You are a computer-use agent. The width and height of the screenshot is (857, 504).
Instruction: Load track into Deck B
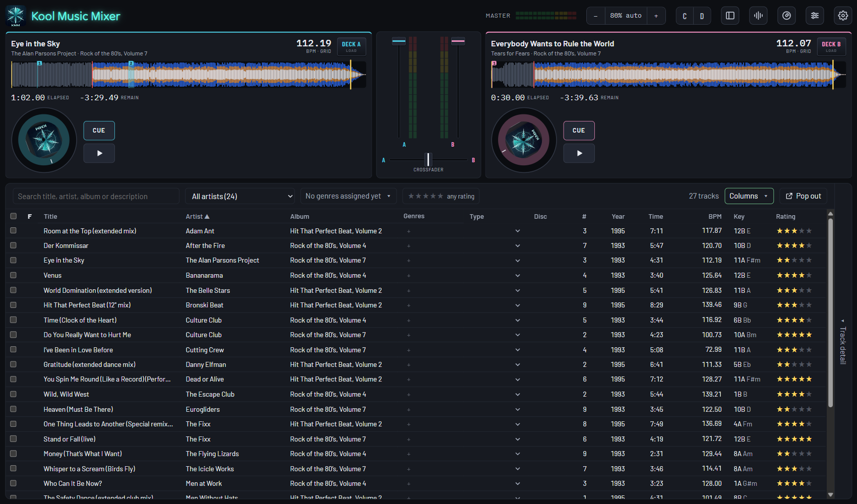click(x=831, y=46)
